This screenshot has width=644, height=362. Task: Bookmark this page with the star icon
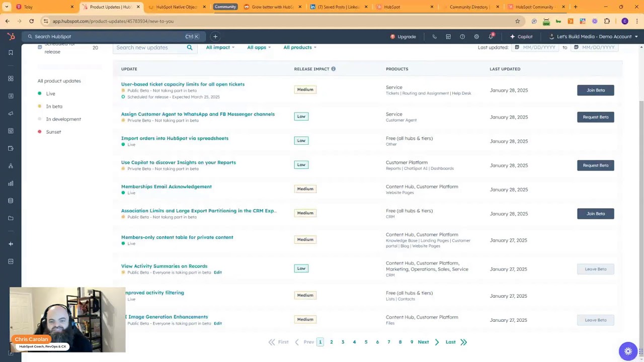click(517, 21)
